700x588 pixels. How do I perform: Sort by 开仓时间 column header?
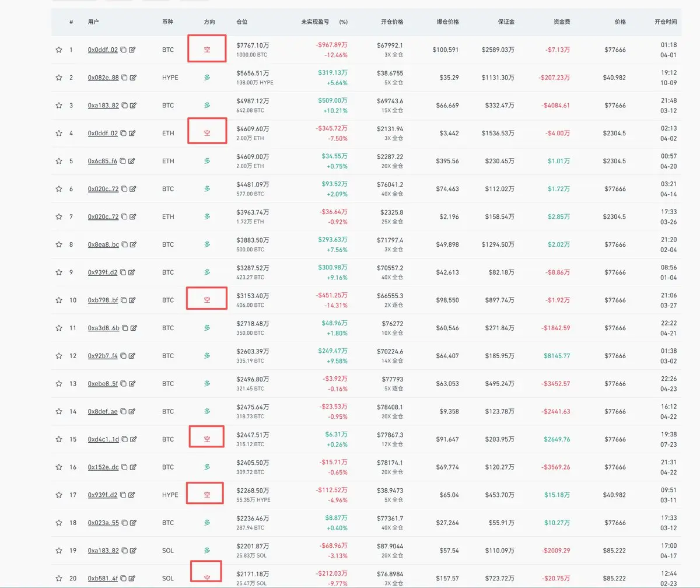pos(666,22)
